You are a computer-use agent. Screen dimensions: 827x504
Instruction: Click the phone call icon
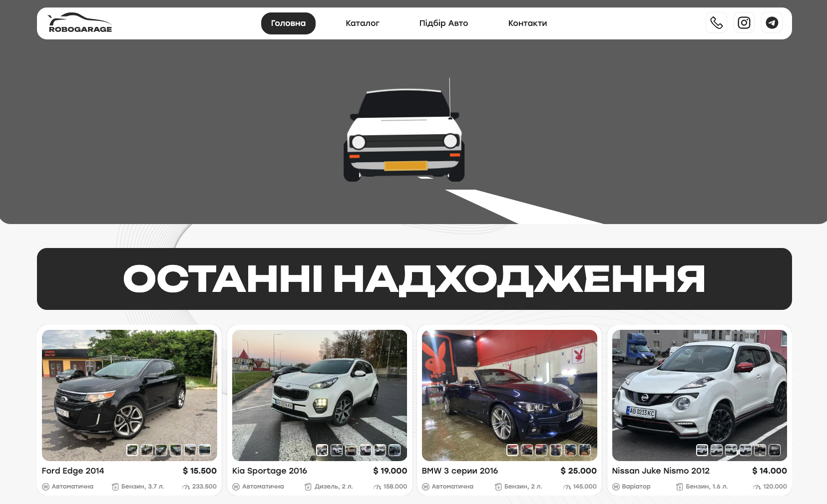tap(716, 23)
